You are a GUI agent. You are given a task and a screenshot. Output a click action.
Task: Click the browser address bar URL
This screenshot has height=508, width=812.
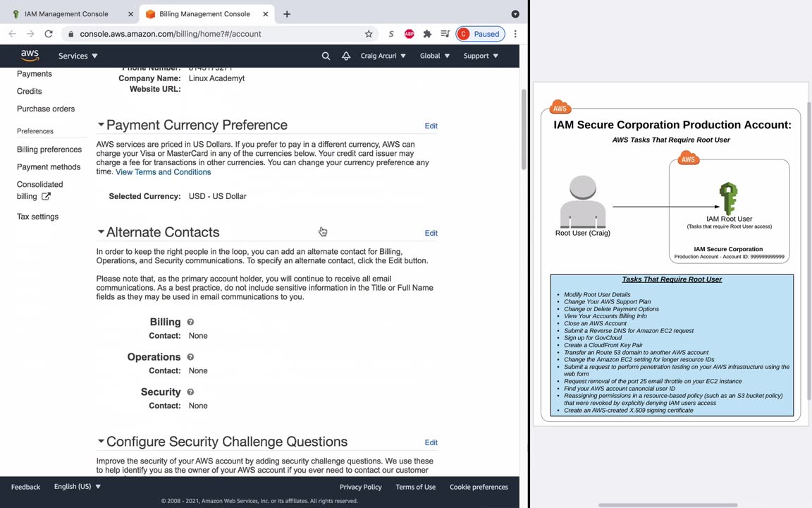pyautogui.click(x=171, y=34)
